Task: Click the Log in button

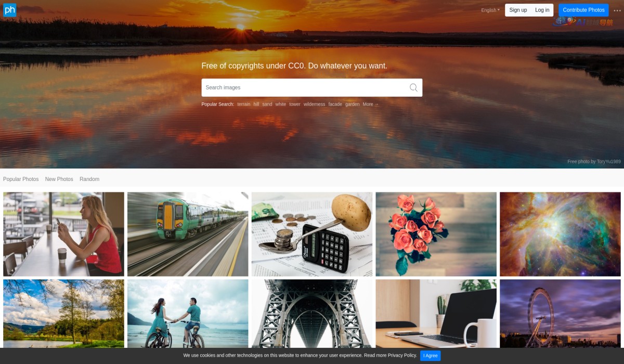Action: coord(542,10)
